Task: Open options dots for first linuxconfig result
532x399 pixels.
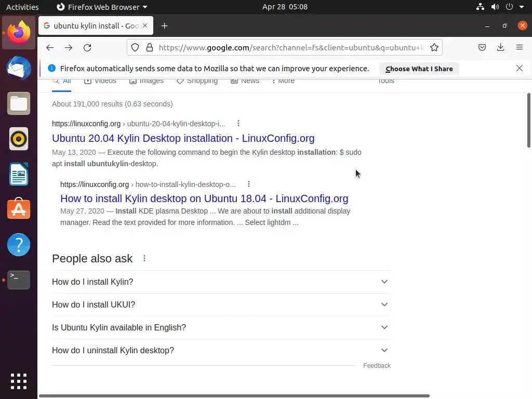Action: 238,123
